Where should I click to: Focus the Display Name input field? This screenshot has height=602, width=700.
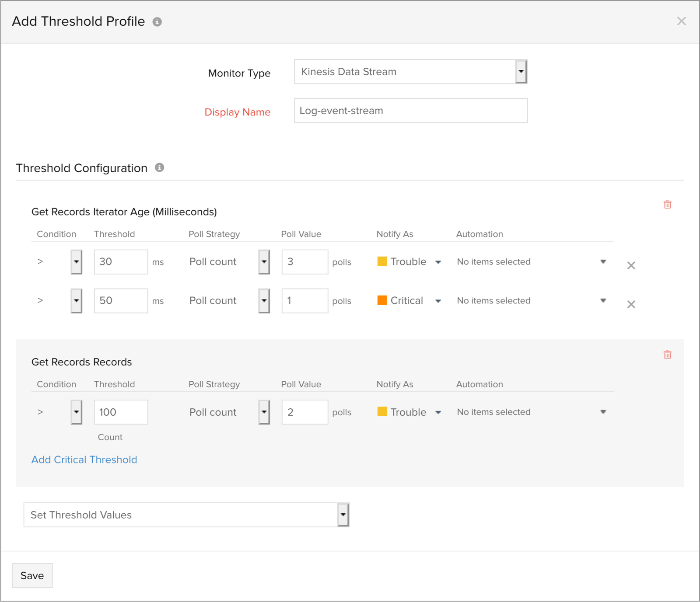[x=410, y=111]
